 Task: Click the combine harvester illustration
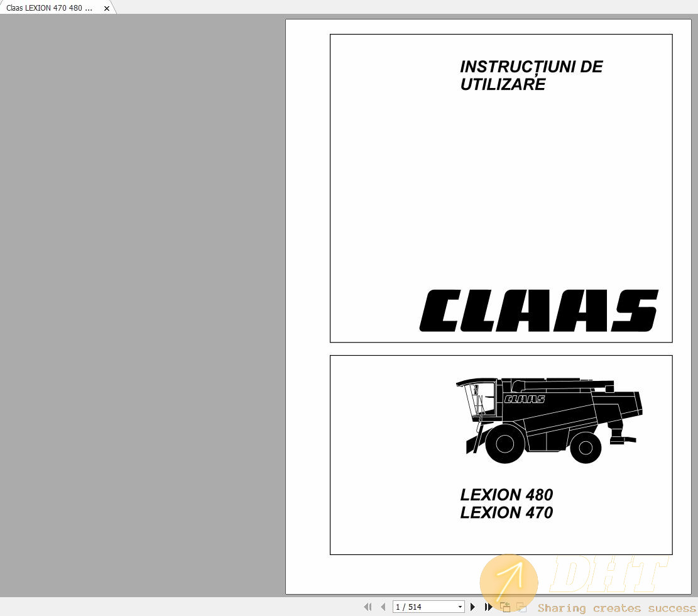(x=549, y=421)
